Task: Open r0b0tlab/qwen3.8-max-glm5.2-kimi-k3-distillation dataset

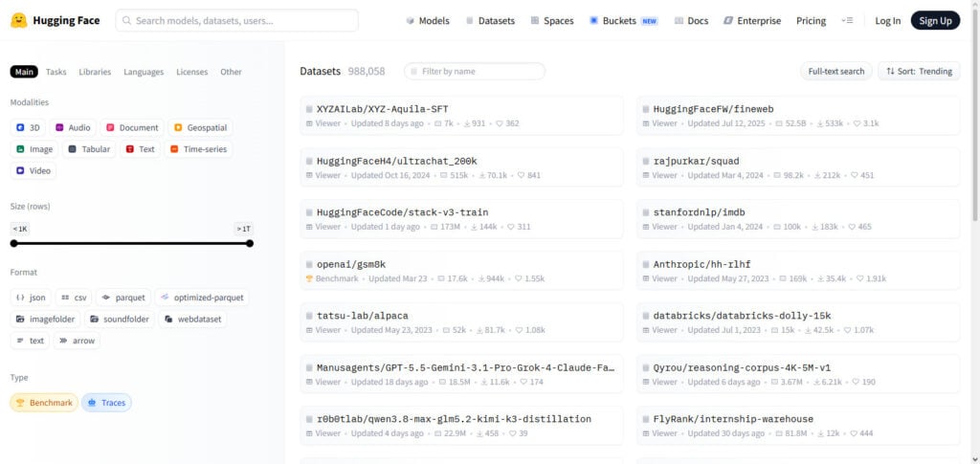Action: 462,426
